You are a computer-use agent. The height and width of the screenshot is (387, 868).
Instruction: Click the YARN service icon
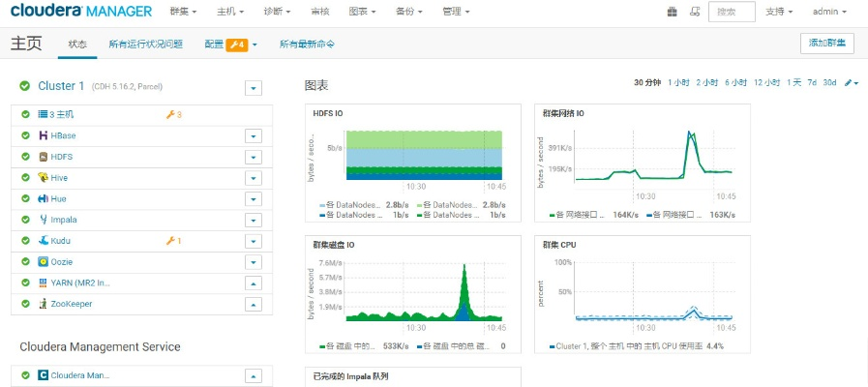(44, 283)
